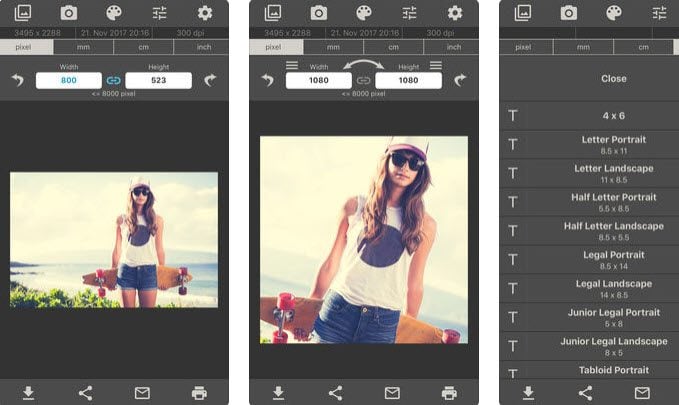Open preset menu beside Width in middle screen
The width and height of the screenshot is (679, 405).
(x=292, y=65)
